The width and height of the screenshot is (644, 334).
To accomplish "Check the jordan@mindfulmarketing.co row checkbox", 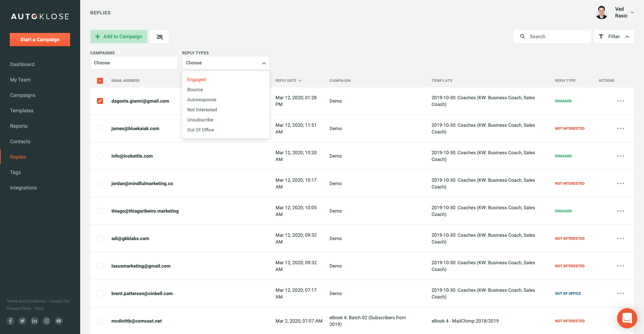I will [100, 183].
